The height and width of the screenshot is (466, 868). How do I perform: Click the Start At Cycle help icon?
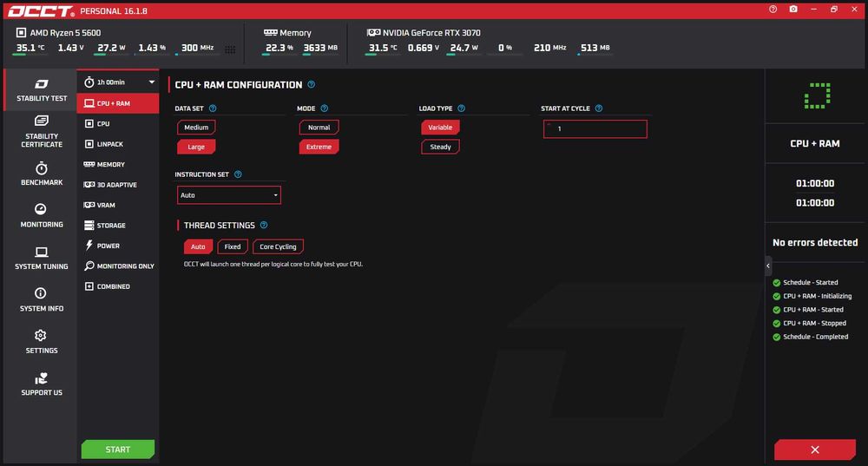click(x=598, y=108)
